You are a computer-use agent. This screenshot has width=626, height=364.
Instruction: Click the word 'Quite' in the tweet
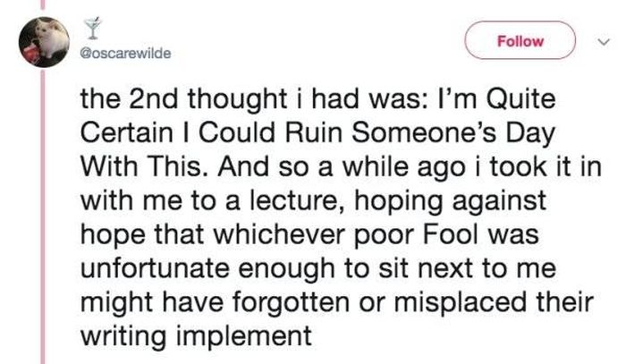520,98
